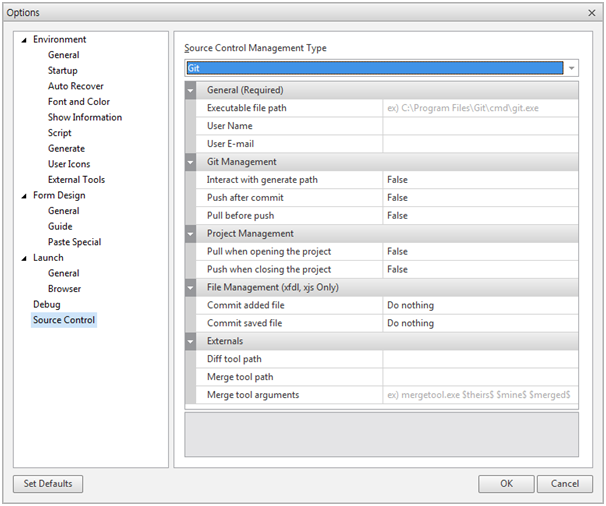
Task: Collapse the General (Required) section
Action: pyautogui.click(x=192, y=90)
